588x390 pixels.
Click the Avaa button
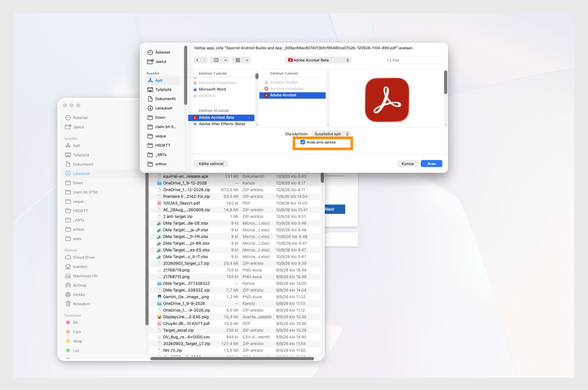(x=431, y=164)
